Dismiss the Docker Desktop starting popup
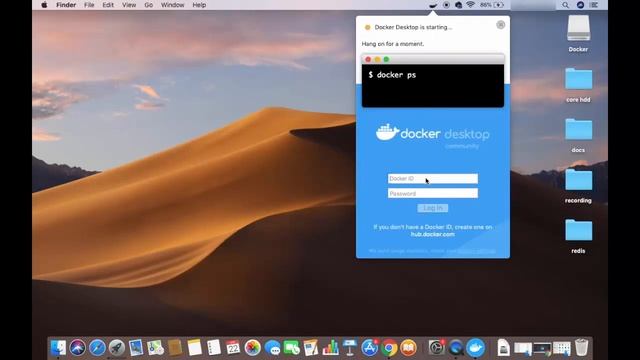Screen dimensions: 640x360 (500, 25)
